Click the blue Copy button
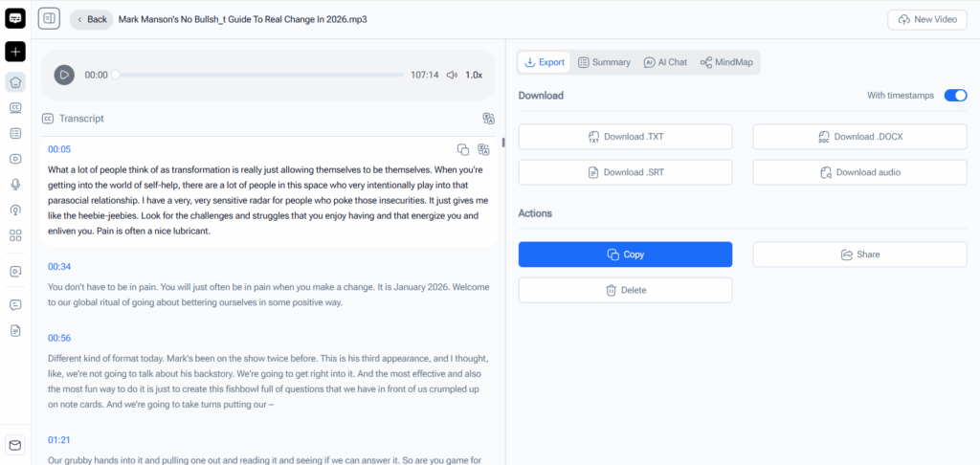Screen dimensions: 980x465 [625, 255]
